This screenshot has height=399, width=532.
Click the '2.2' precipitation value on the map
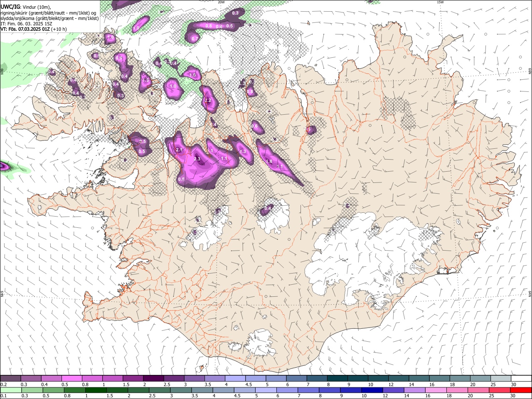(208, 101)
